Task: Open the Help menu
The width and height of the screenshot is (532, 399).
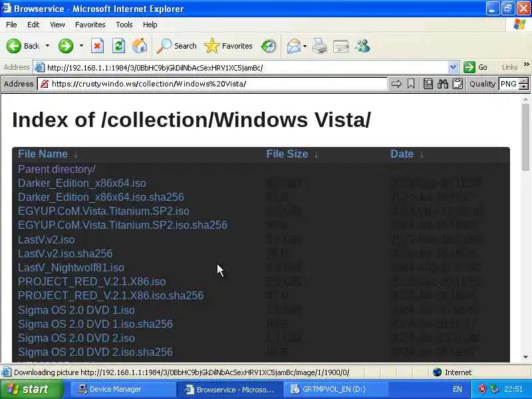Action: coord(150,25)
